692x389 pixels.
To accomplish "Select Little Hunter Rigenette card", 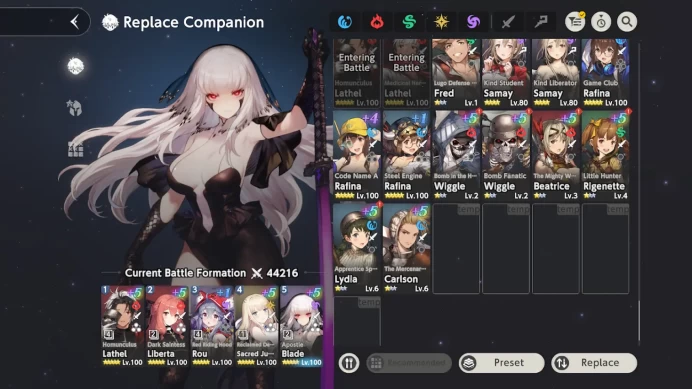I will [x=606, y=155].
